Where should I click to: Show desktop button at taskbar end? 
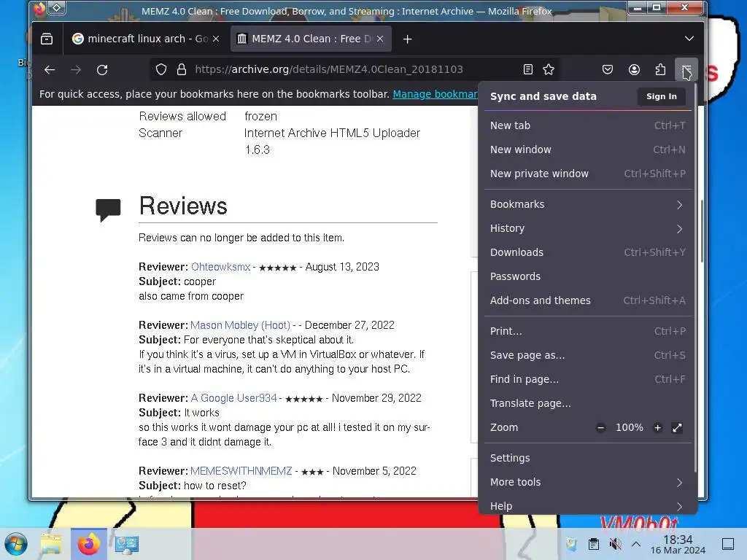728,544
